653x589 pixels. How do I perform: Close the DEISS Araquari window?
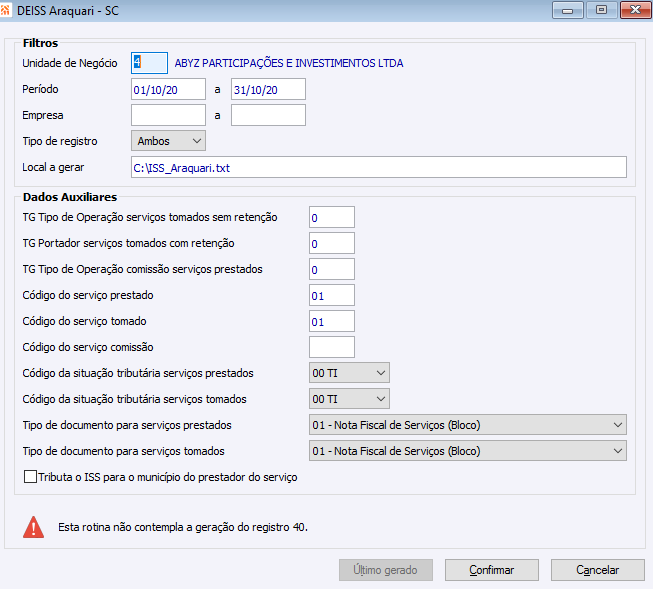(635, 10)
